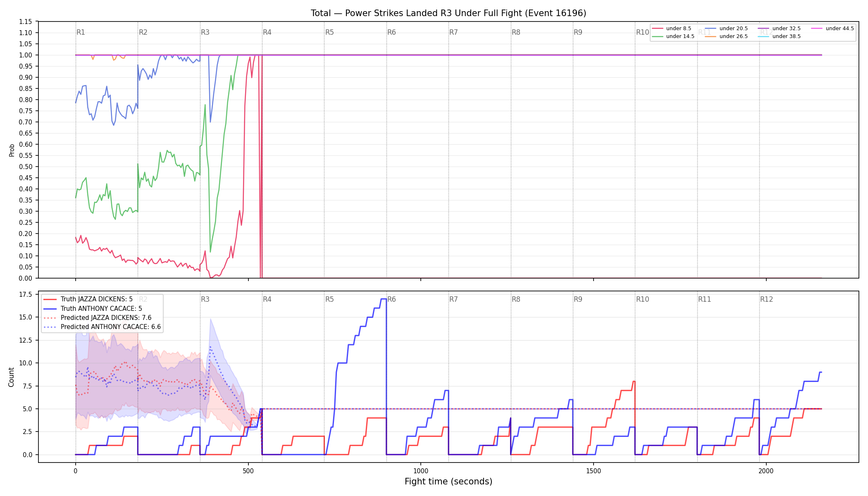This screenshot has height=496, width=868.
Task: Select the 'under 44.5' legend entry
Action: [832, 29]
